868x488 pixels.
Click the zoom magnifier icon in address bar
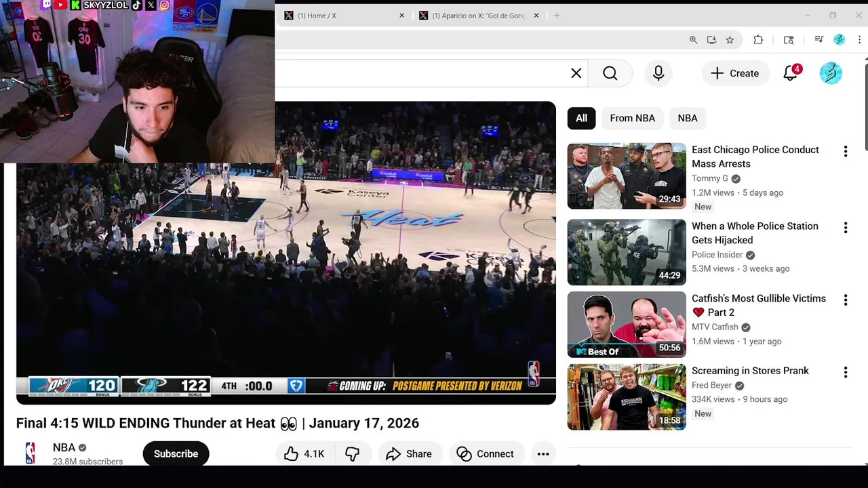tap(693, 40)
